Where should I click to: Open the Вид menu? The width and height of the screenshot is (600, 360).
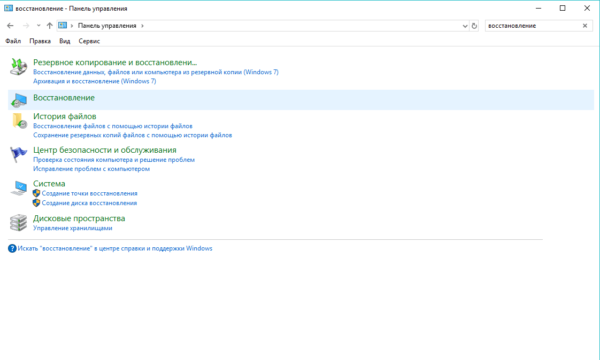pos(65,41)
